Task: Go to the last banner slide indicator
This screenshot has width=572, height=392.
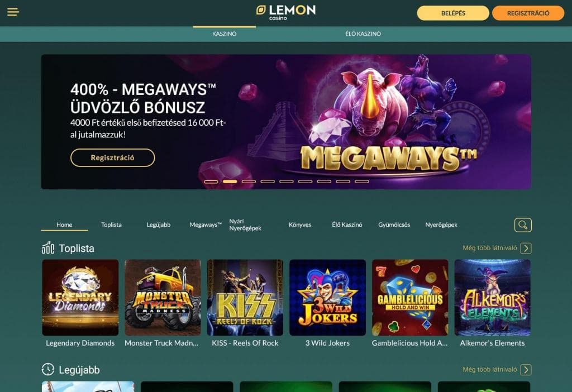Action: [362, 181]
